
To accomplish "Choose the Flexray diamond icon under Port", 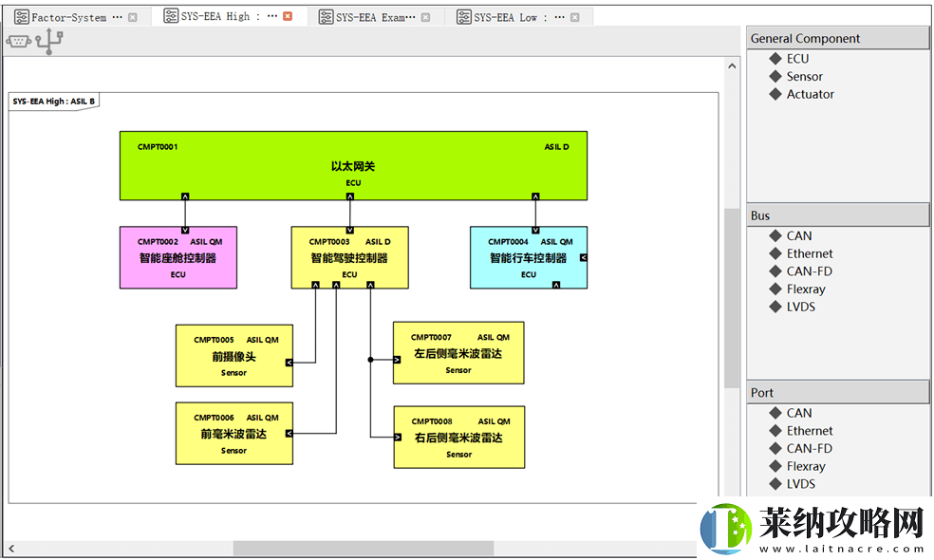I will (775, 466).
